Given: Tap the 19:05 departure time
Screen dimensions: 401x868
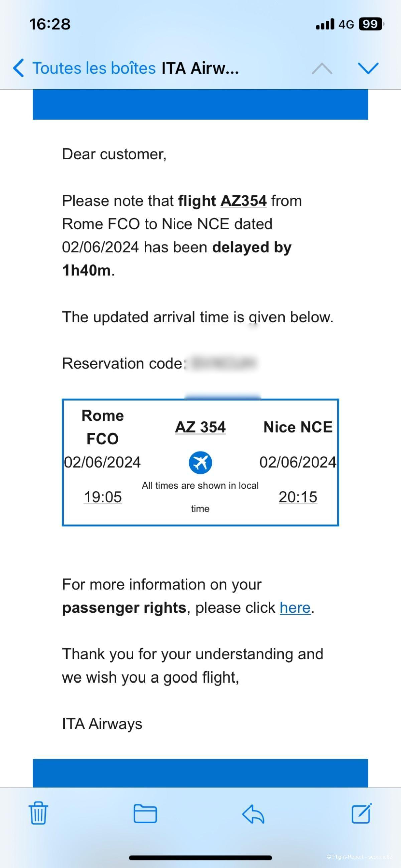Looking at the screenshot, I should (103, 497).
